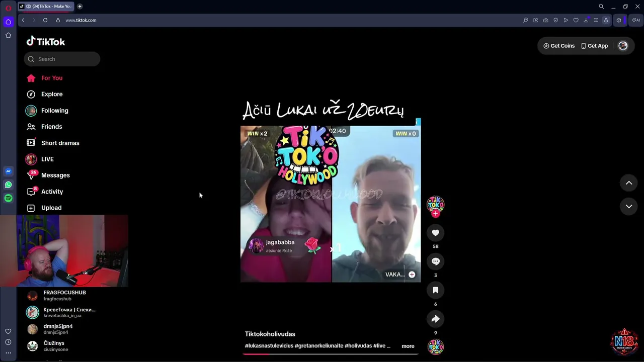
Task: Share the video using arrow icon
Action: coord(435,319)
